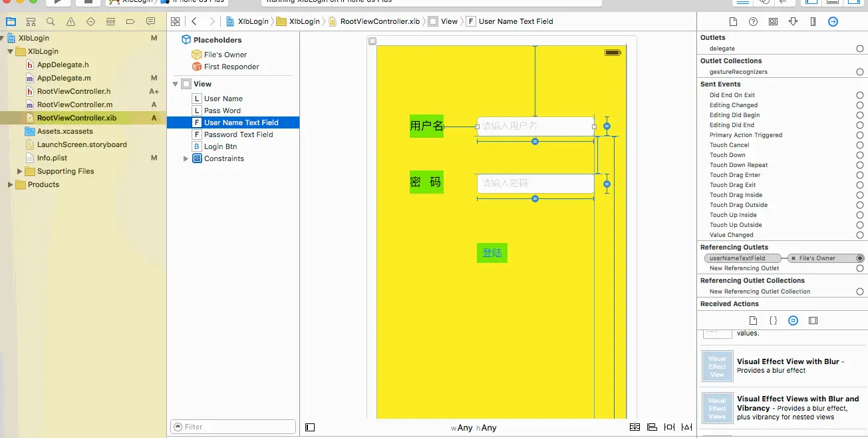Screen dimensions: 868x438
Task: Click the 登陆 login button on canvas
Action: (492, 253)
